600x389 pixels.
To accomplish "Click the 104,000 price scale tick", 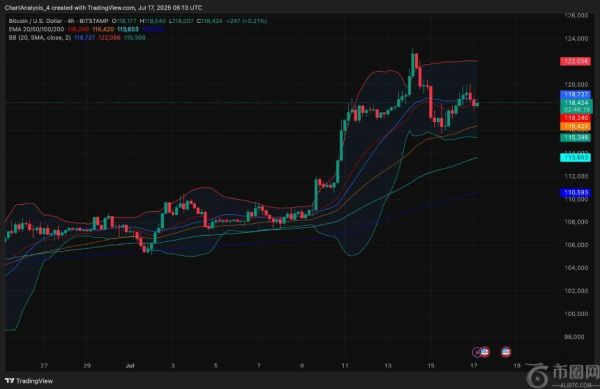I will click(x=576, y=268).
